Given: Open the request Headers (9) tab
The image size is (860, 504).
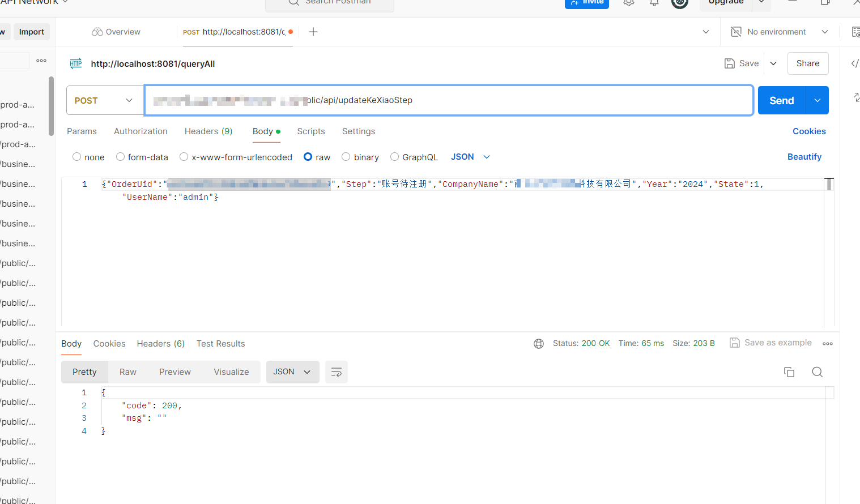Looking at the screenshot, I should click(208, 131).
